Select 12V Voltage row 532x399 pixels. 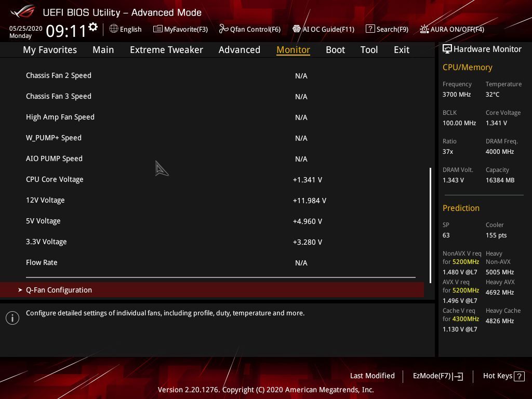pos(212,200)
